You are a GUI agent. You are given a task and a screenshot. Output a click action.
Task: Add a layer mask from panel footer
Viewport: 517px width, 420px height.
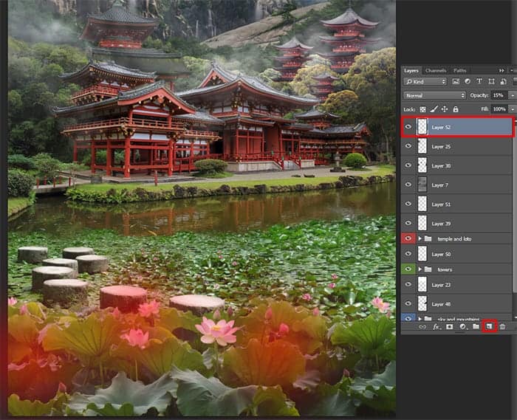coord(449,327)
